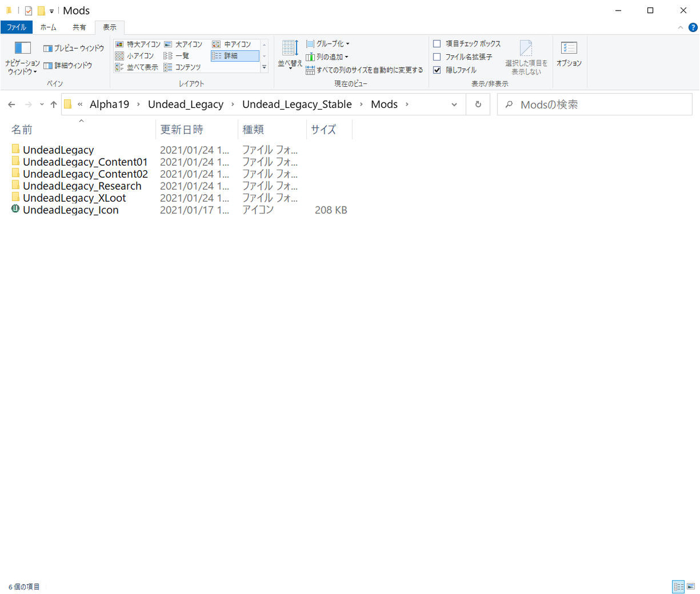Image resolution: width=700 pixels, height=594 pixels.
Task: Uncheck 隠しファイル checkbox
Action: 437,70
